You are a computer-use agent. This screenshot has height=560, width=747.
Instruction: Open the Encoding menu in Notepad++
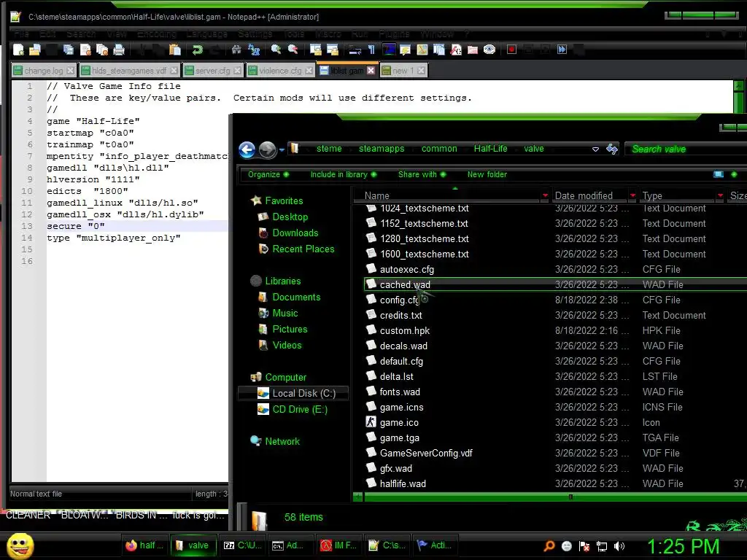pyautogui.click(x=157, y=34)
